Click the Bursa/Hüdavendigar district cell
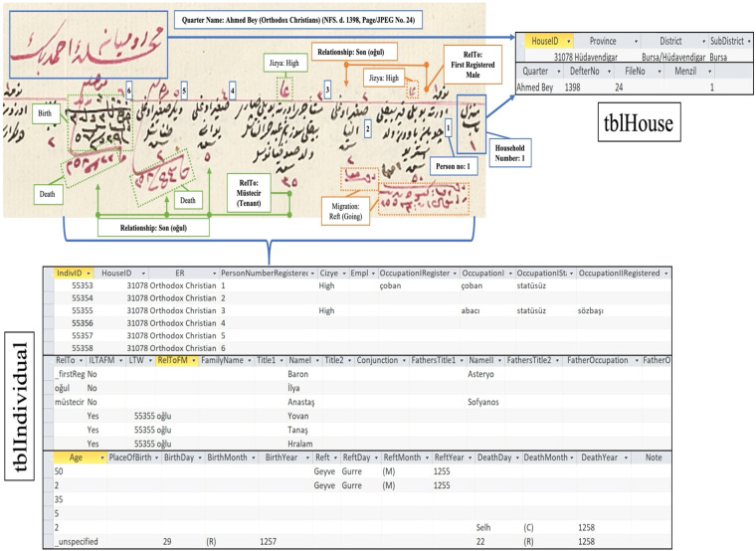The height and width of the screenshot is (551, 756). 673,58
